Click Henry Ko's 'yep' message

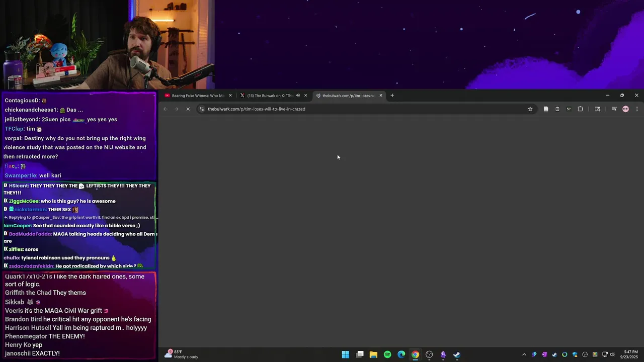24,345
